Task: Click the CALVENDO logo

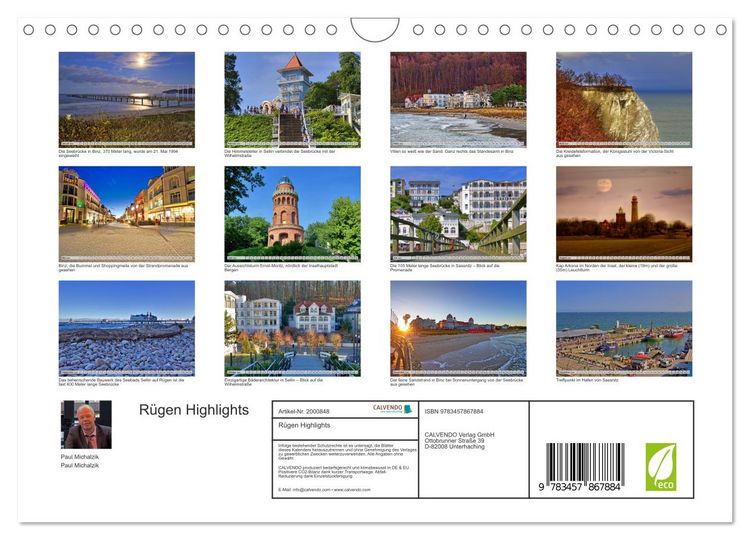Action: pyautogui.click(x=392, y=409)
